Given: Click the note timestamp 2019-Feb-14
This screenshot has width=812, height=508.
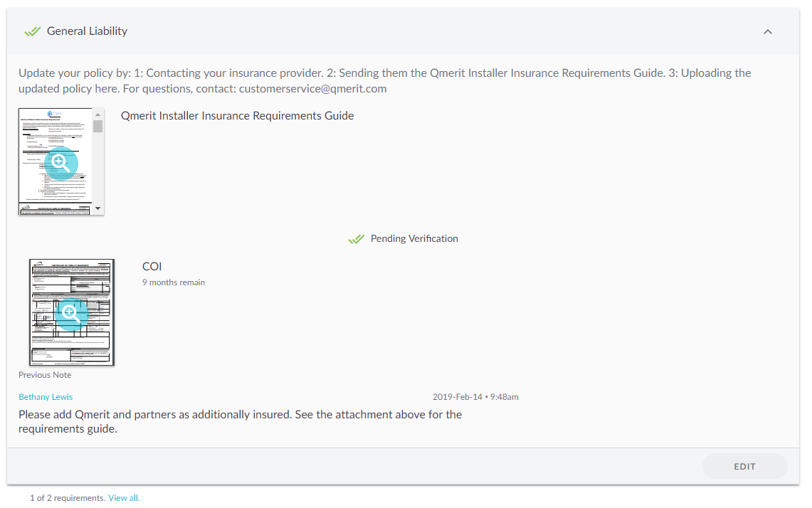Looking at the screenshot, I should pos(475,397).
